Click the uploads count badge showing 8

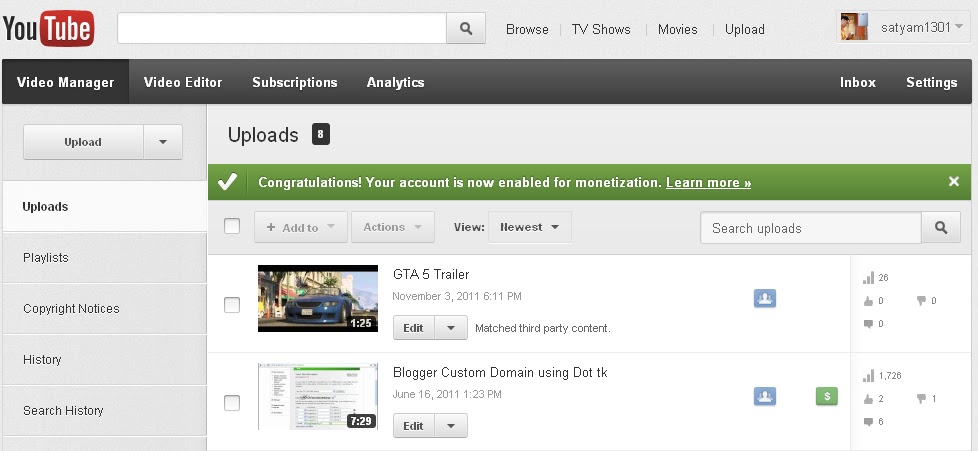pyautogui.click(x=321, y=134)
